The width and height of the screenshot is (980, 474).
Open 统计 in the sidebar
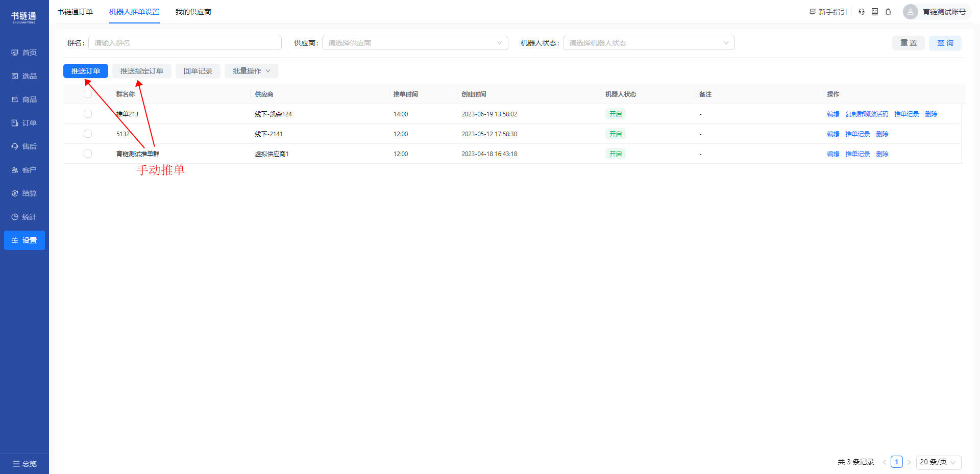pos(24,217)
